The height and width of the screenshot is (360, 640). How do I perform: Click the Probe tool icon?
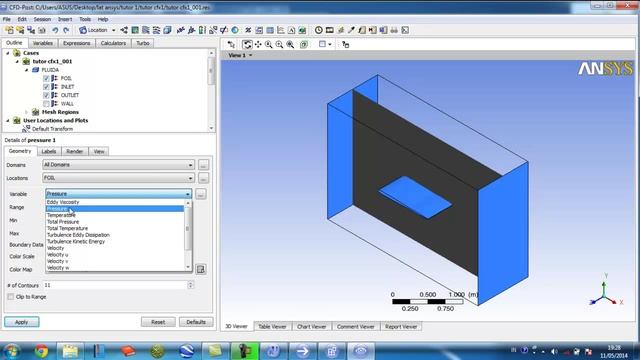point(351,30)
